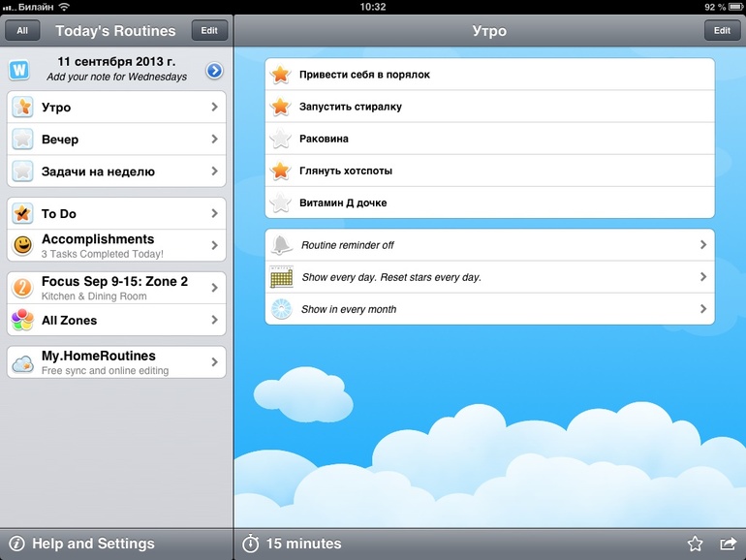Tap the blue W Wednesday icon

(19, 70)
